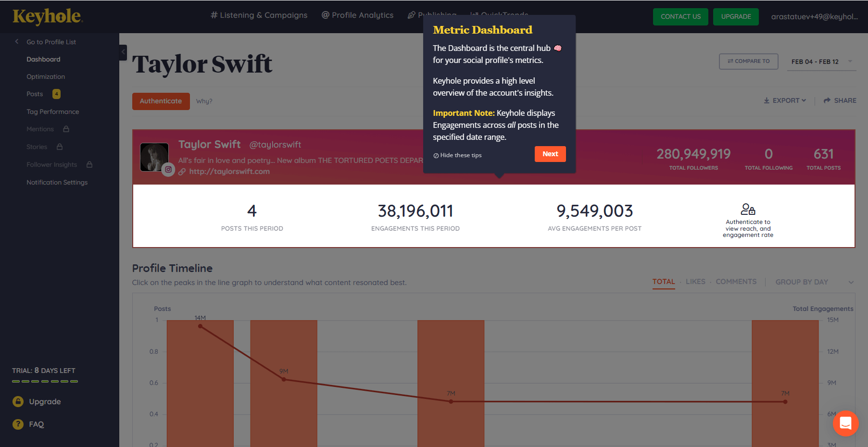Click the SHARE button
868x447 pixels.
tap(840, 100)
